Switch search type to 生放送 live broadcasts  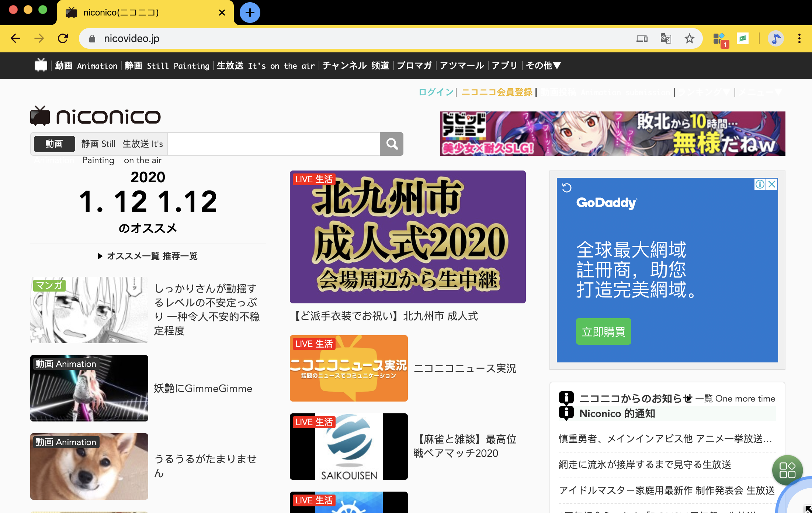pyautogui.click(x=142, y=144)
